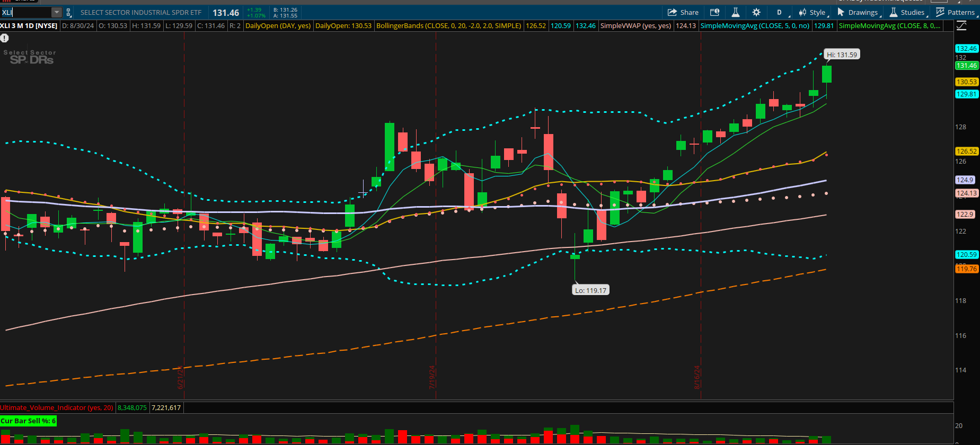Click the orange 119.76 price axis tag

967,269
